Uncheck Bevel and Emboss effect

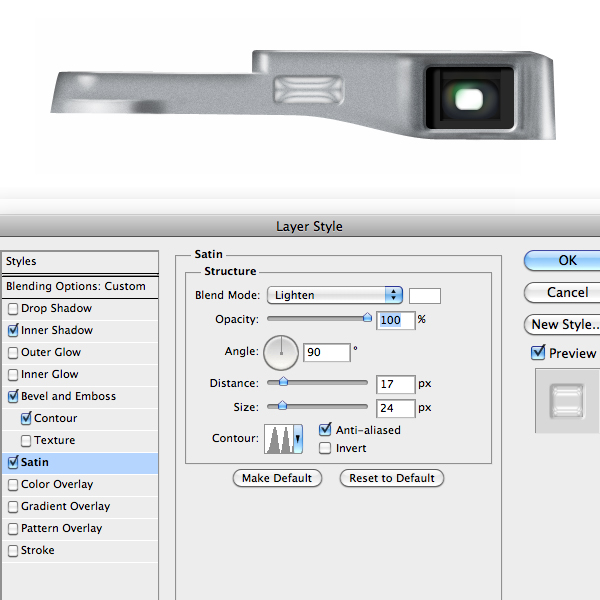13,396
